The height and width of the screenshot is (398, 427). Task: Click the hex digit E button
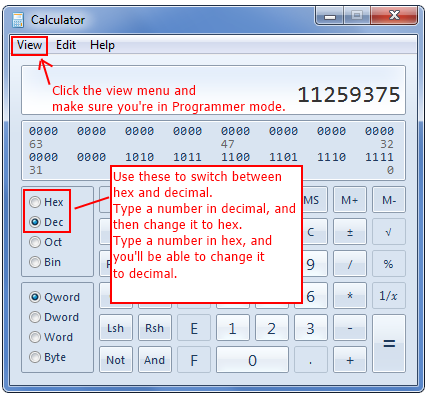194,328
